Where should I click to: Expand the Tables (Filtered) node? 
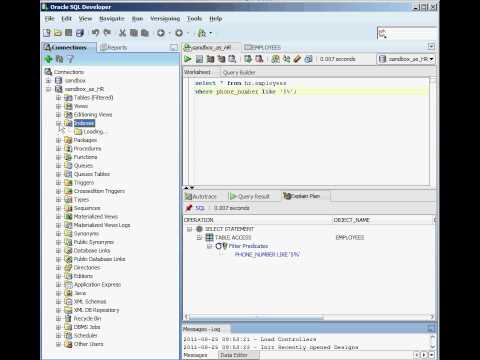[x=58, y=98]
